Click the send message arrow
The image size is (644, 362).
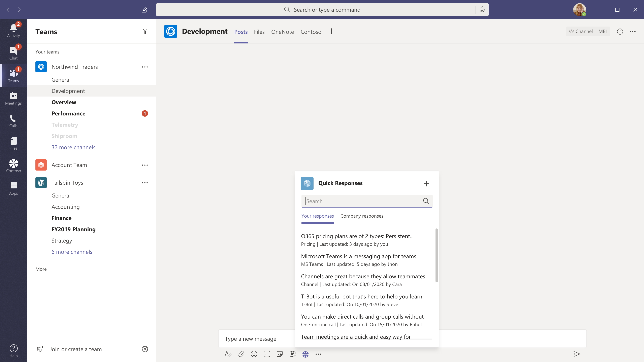(577, 354)
